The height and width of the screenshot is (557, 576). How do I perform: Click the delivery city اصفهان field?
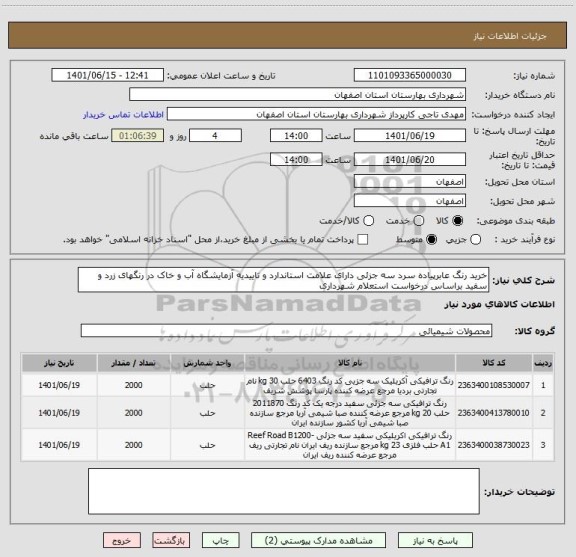pos(410,201)
